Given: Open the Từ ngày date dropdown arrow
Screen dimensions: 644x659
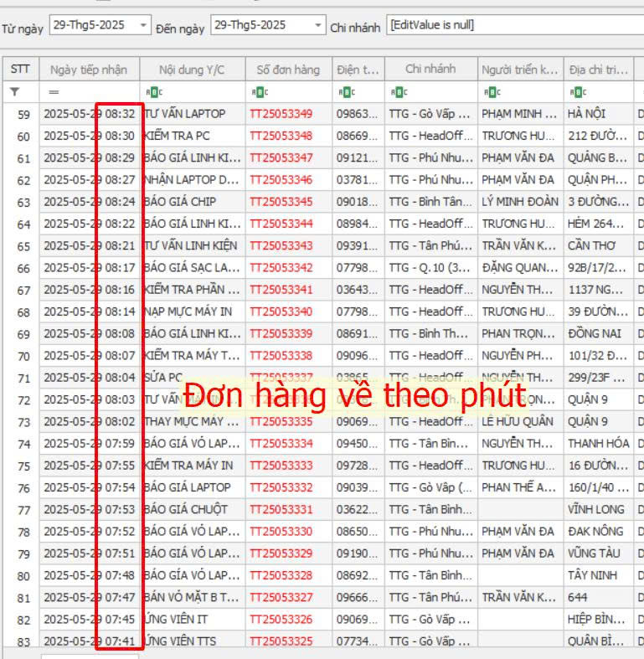Looking at the screenshot, I should (x=143, y=26).
